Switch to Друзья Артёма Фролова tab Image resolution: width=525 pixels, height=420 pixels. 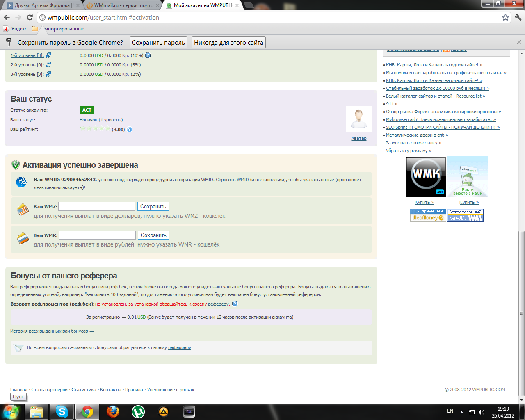43,5
